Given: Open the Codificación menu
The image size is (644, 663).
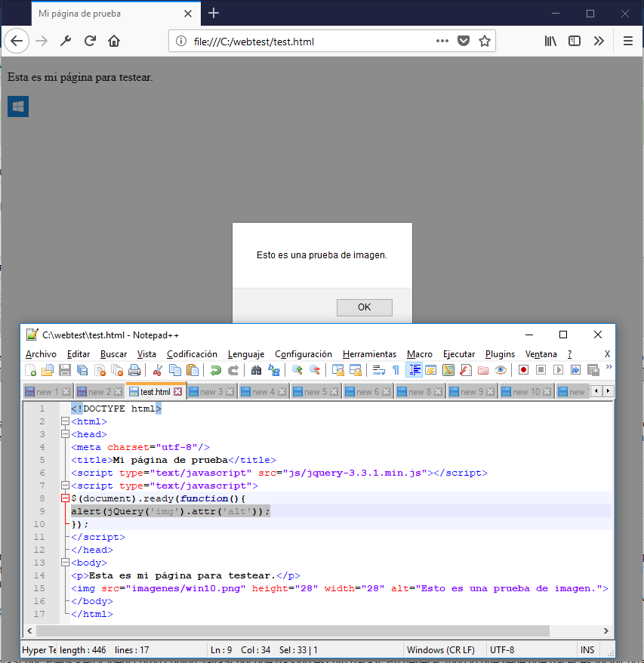Looking at the screenshot, I should point(192,354).
